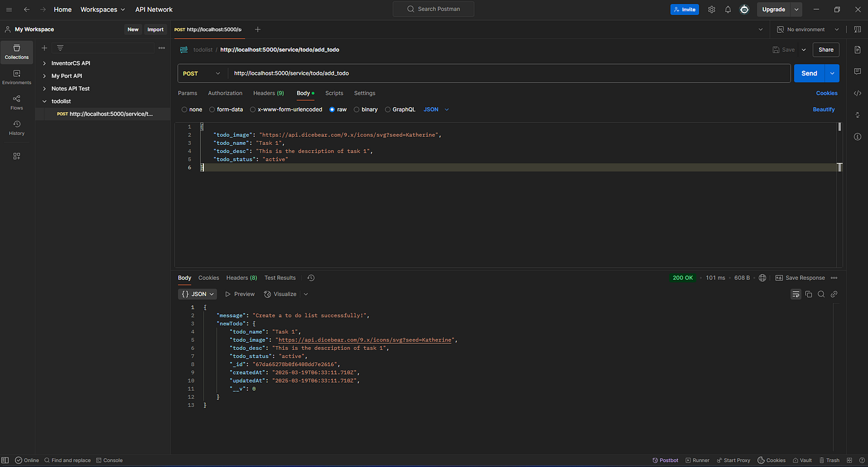Copy the response body with copy icon
This screenshot has width=868, height=467.
pos(808,294)
